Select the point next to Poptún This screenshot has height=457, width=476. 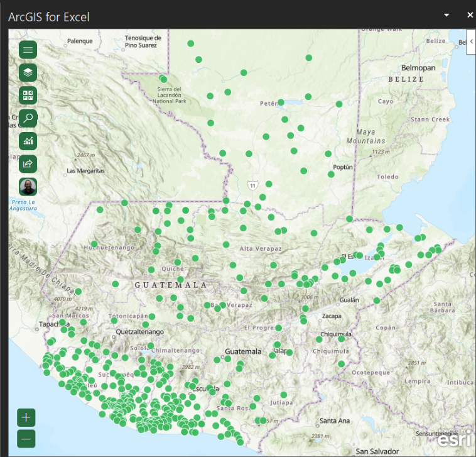click(x=331, y=174)
